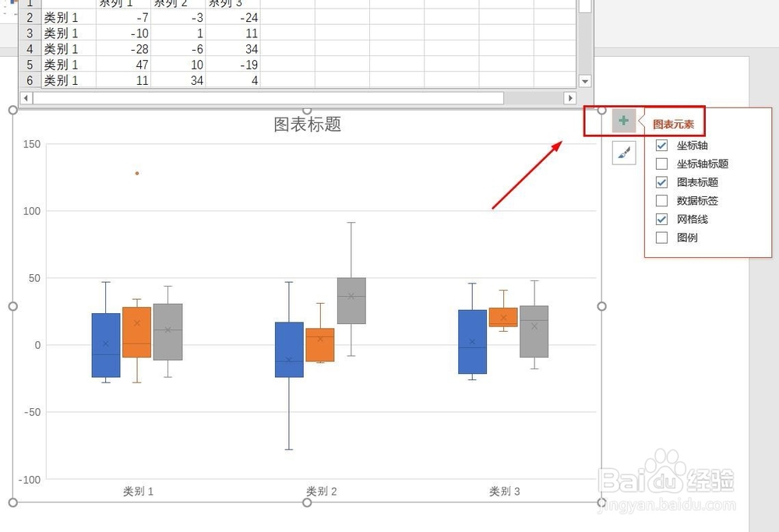The width and height of the screenshot is (779, 532).
Task: Click the row 3 header in the sheet
Action: pyautogui.click(x=29, y=33)
